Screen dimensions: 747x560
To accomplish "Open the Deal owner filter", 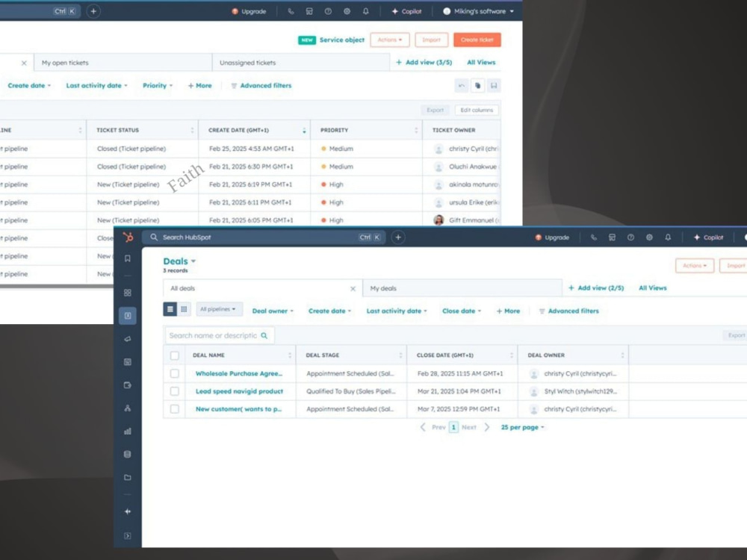I will coord(273,311).
